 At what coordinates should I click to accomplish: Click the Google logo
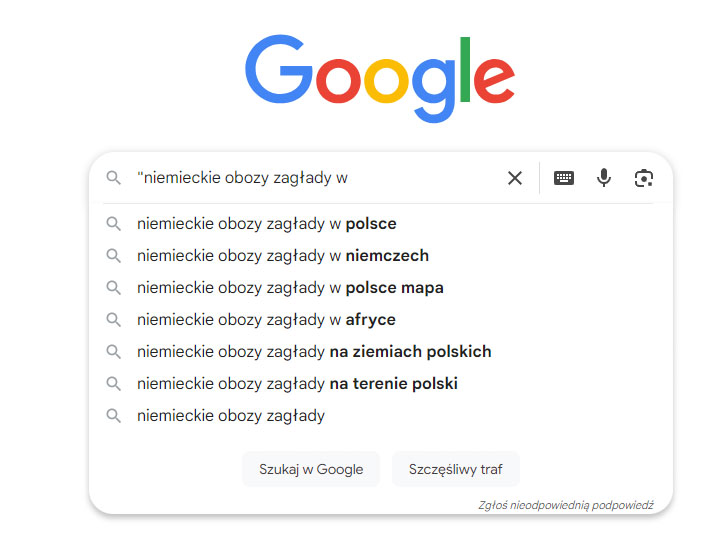(380, 78)
